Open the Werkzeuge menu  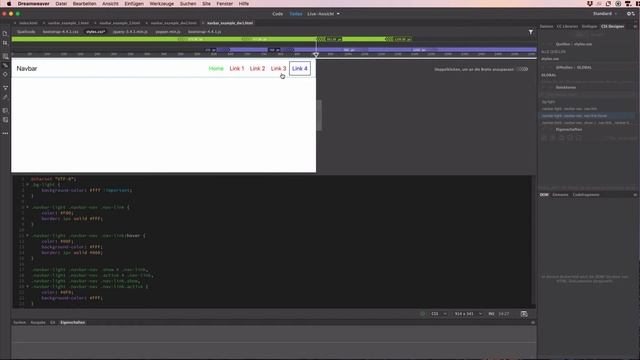click(162, 4)
